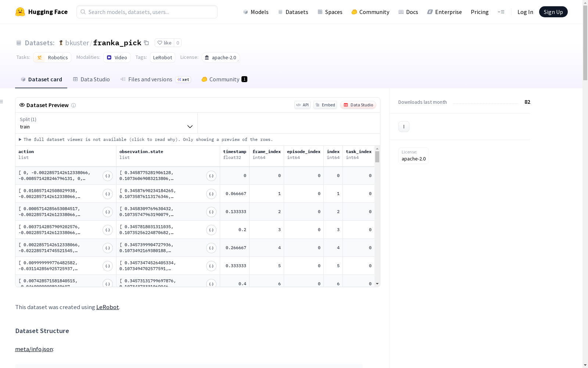The height and width of the screenshot is (368, 588).
Task: Click the episode_index column header
Action: (304, 156)
